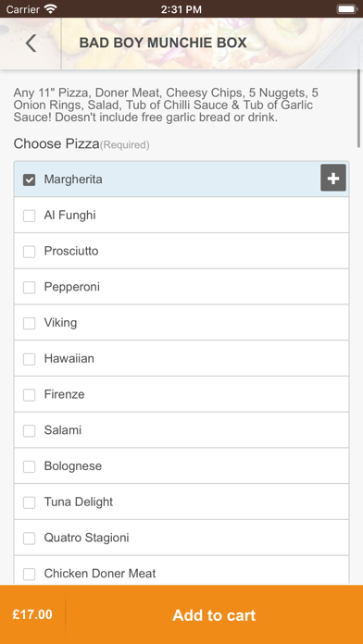
Task: Tap the Add to cart button
Action: [x=214, y=614]
